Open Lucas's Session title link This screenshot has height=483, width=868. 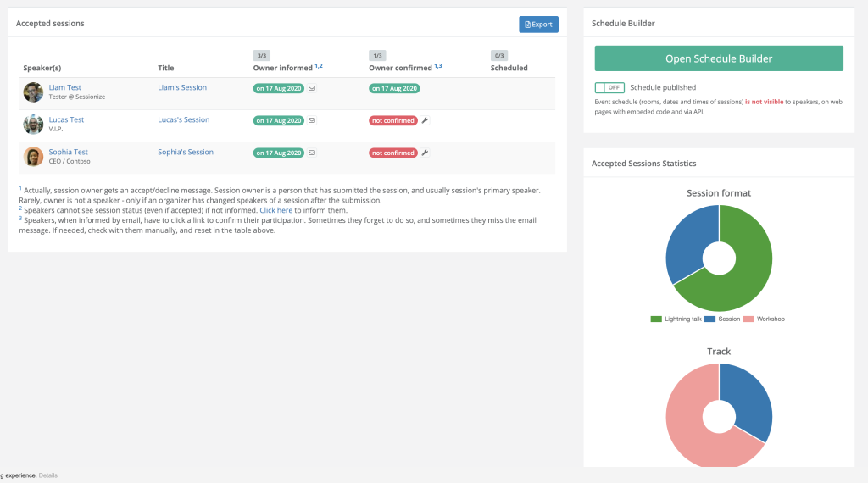pyautogui.click(x=184, y=119)
